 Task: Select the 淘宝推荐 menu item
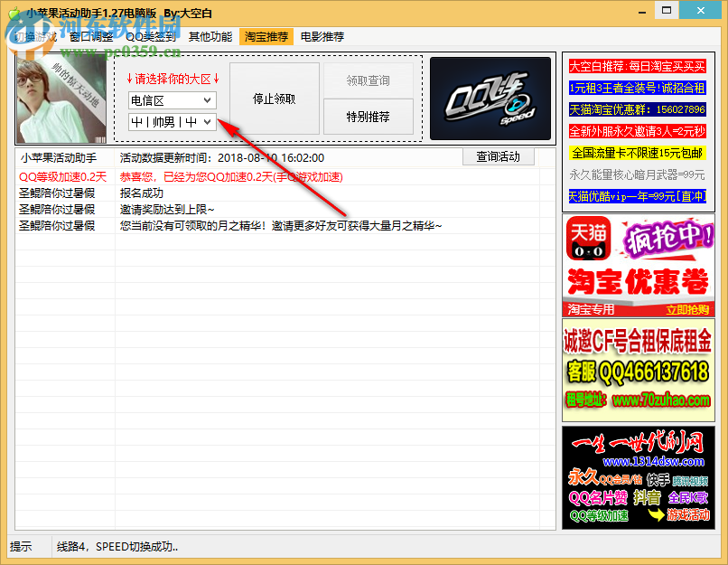point(266,37)
